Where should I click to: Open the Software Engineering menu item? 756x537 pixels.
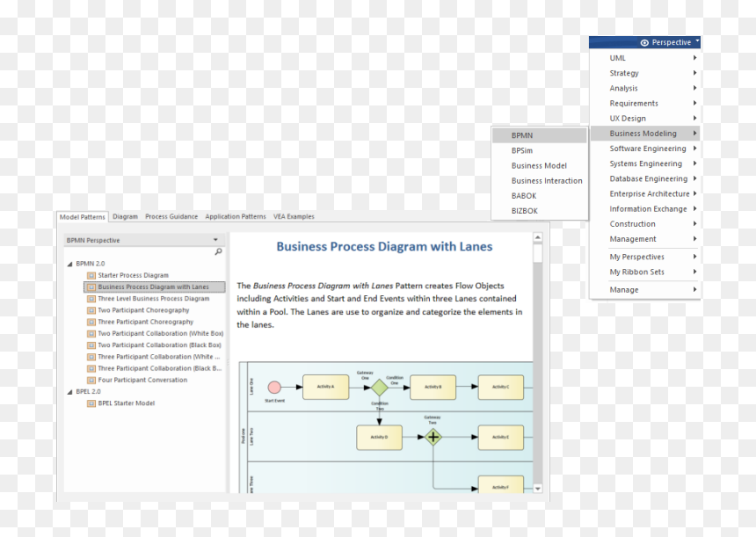645,149
